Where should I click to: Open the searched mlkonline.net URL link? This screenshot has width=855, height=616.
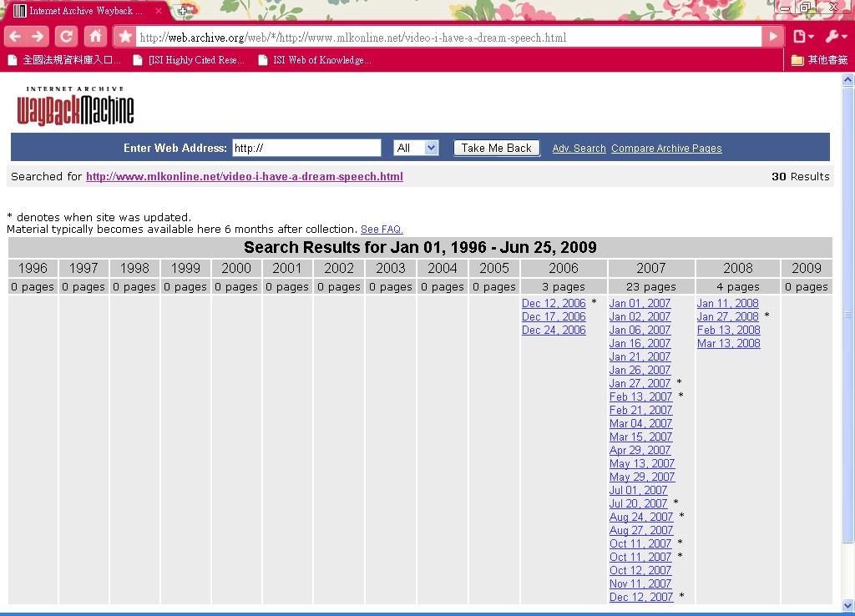click(x=245, y=177)
